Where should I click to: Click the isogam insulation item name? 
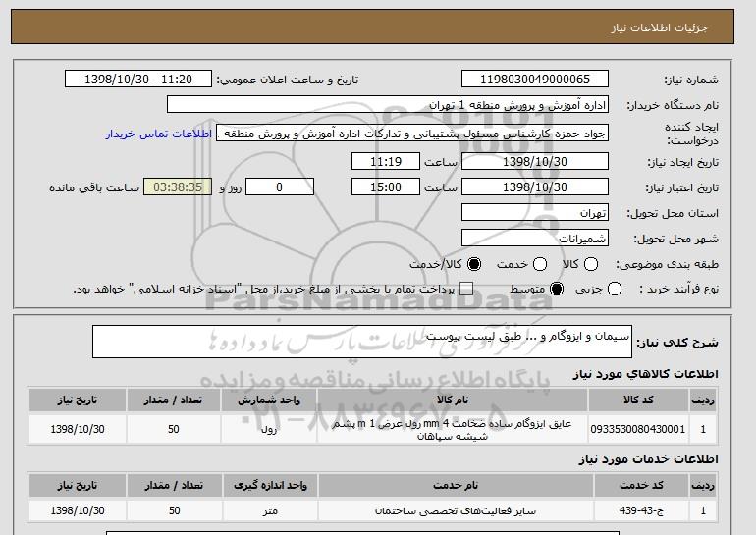453,429
